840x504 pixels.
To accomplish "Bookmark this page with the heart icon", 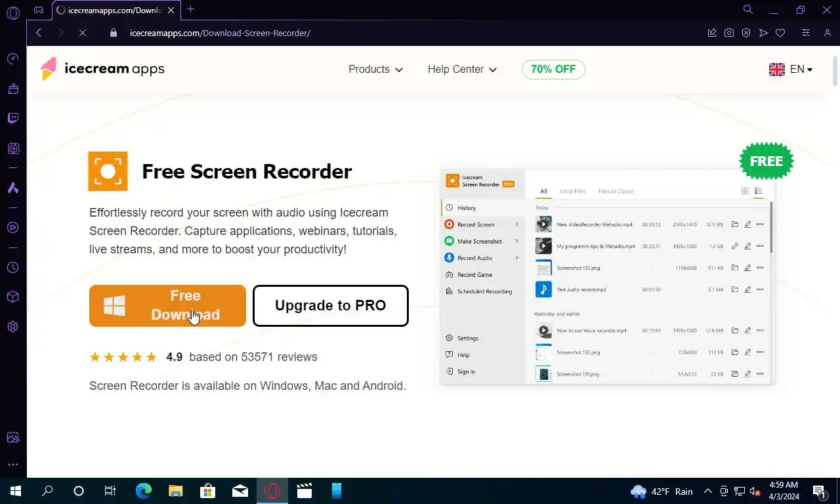I will [780, 33].
